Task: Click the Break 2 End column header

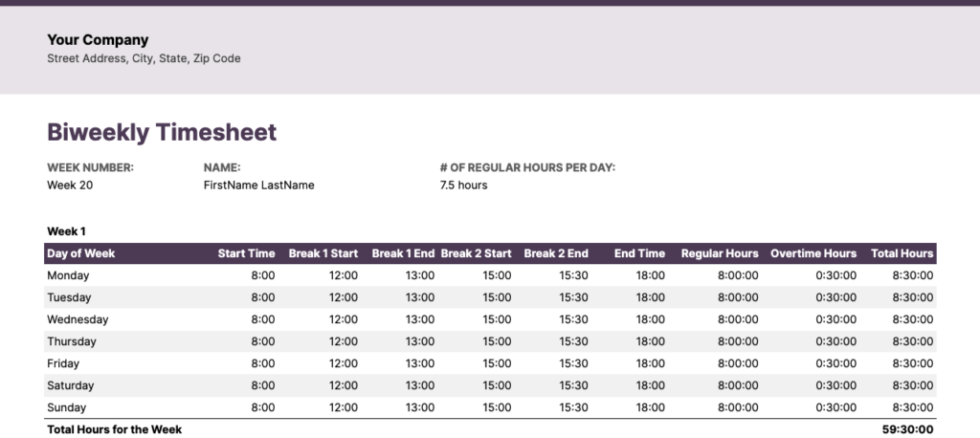Action: click(x=556, y=253)
